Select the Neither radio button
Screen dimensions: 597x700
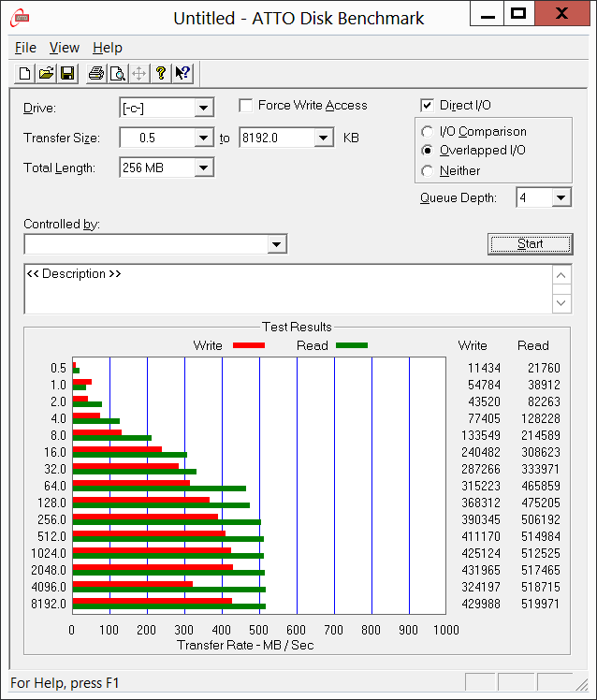point(427,171)
